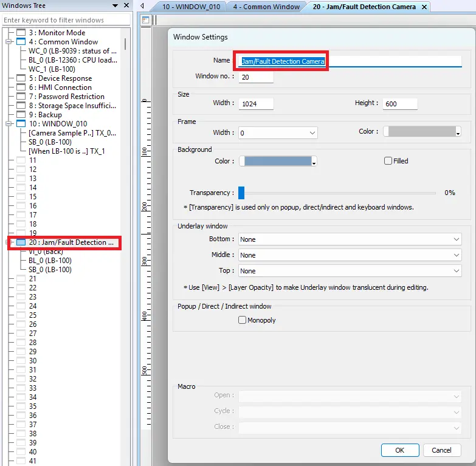Switch to the 4 - Common Window tab
The image size is (476, 466).
tap(266, 7)
